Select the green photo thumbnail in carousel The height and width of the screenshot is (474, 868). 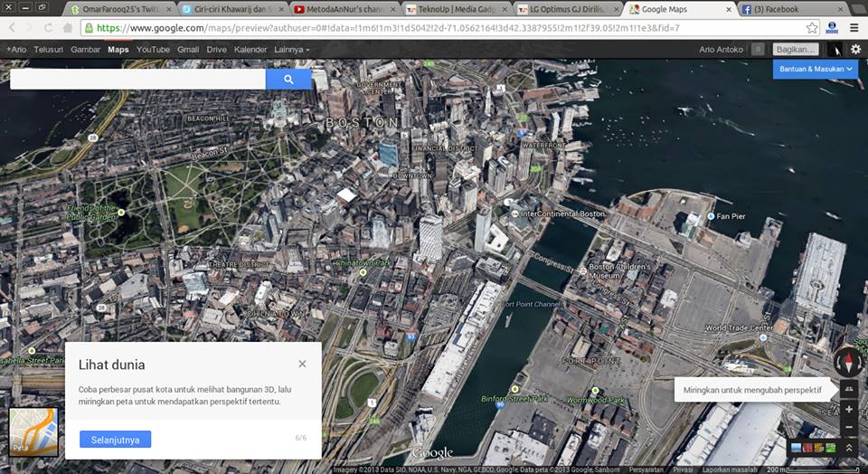click(x=830, y=448)
